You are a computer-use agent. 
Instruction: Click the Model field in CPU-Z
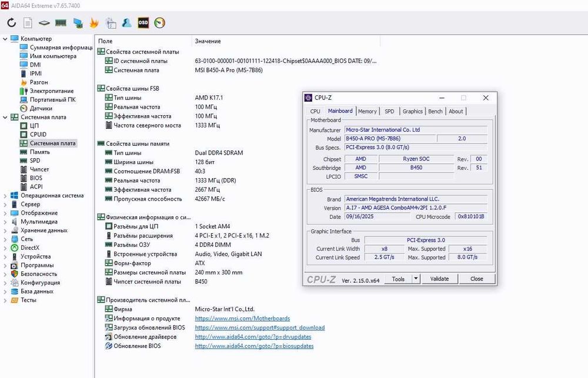click(390, 138)
